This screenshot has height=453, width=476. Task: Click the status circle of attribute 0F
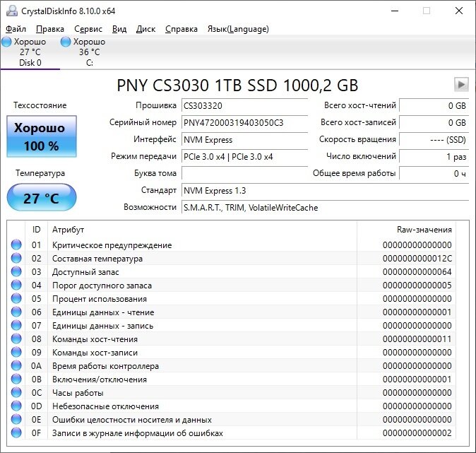coord(16,433)
